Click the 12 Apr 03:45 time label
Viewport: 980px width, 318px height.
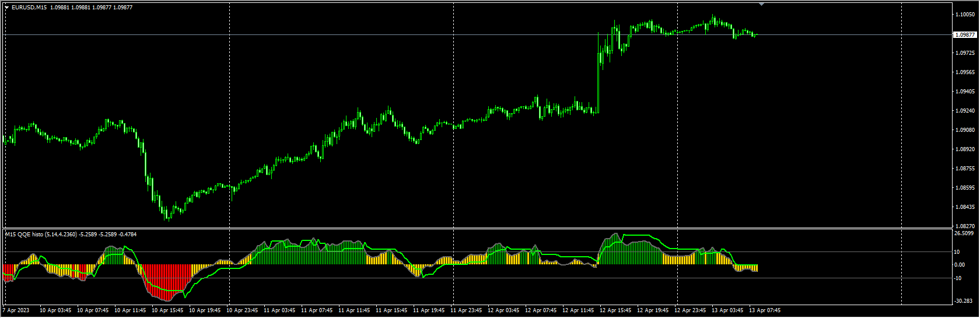click(x=503, y=310)
